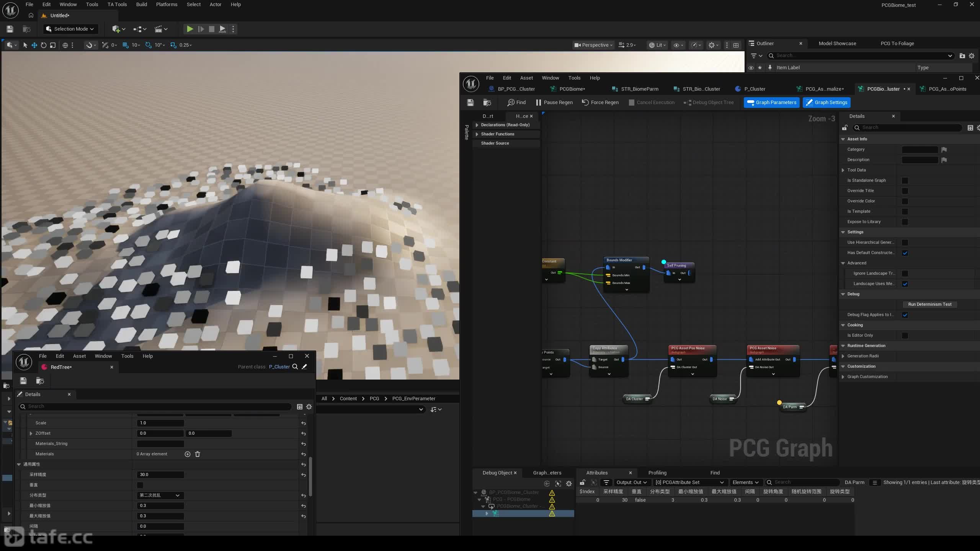Expand Shader Functions section
The image size is (980, 551).
tap(477, 134)
